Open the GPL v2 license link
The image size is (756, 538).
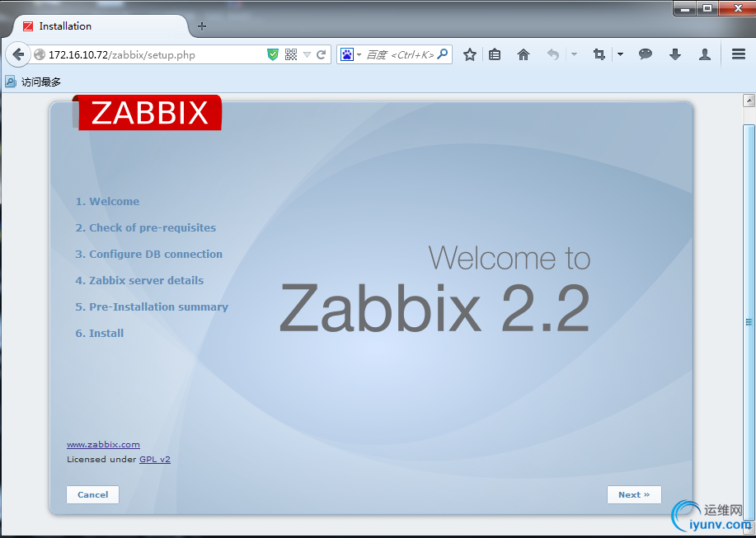pos(155,459)
